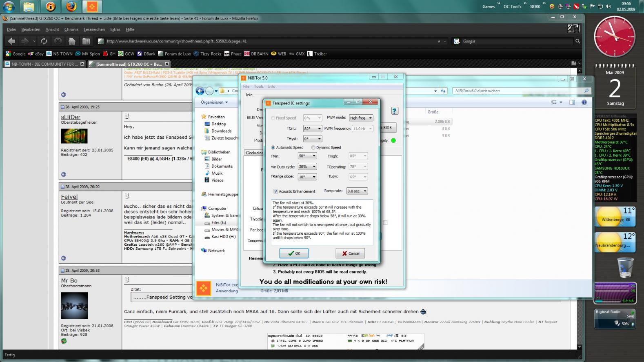The image size is (644, 362).
Task: Open the file explorer taskbar icon
Action: tap(29, 6)
